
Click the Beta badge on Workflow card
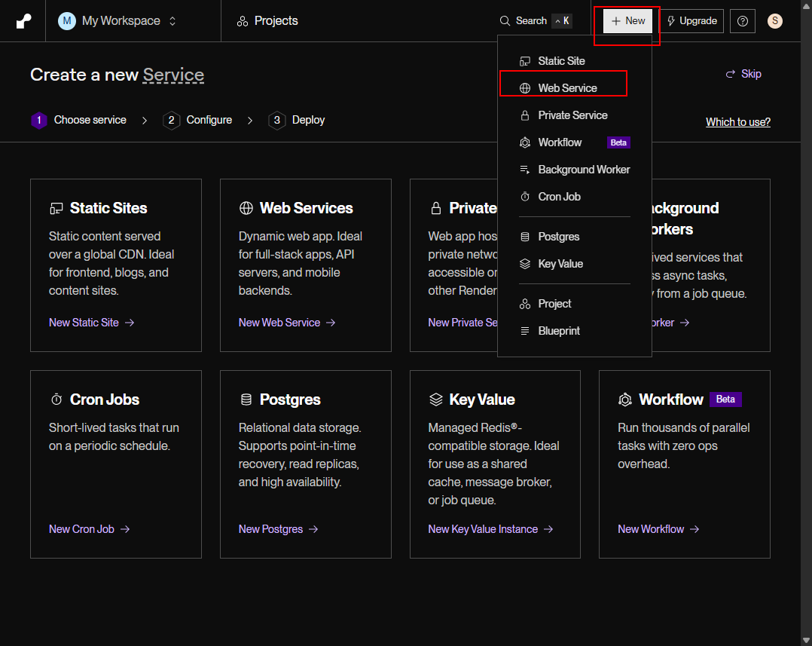[725, 400]
